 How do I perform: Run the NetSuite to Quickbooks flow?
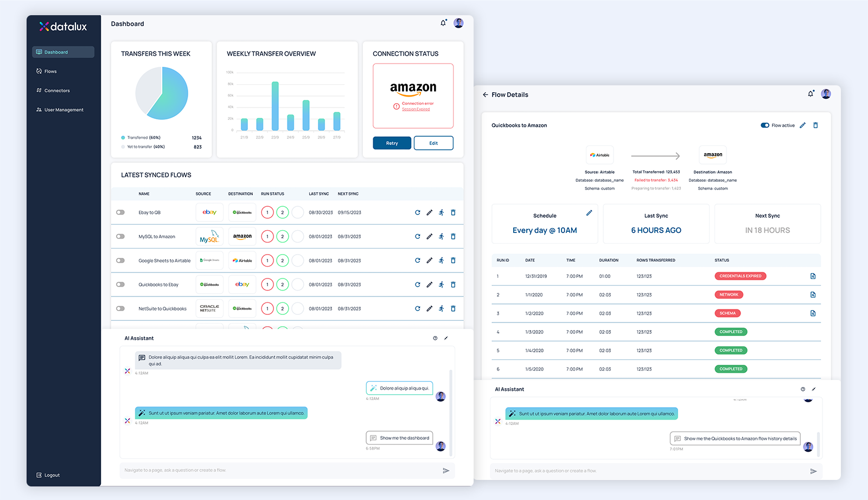441,308
